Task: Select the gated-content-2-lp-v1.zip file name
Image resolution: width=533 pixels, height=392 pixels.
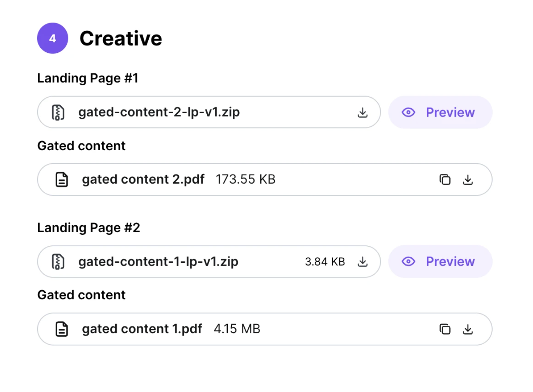Action: click(159, 112)
